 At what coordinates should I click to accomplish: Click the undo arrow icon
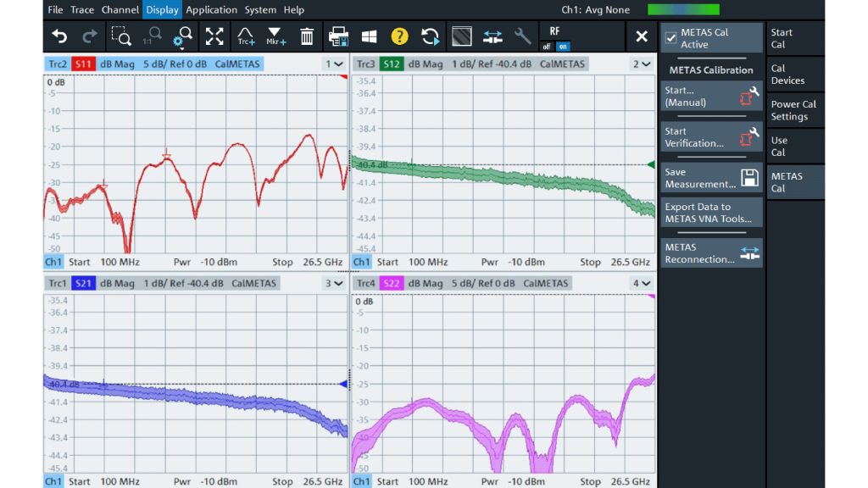pyautogui.click(x=59, y=36)
